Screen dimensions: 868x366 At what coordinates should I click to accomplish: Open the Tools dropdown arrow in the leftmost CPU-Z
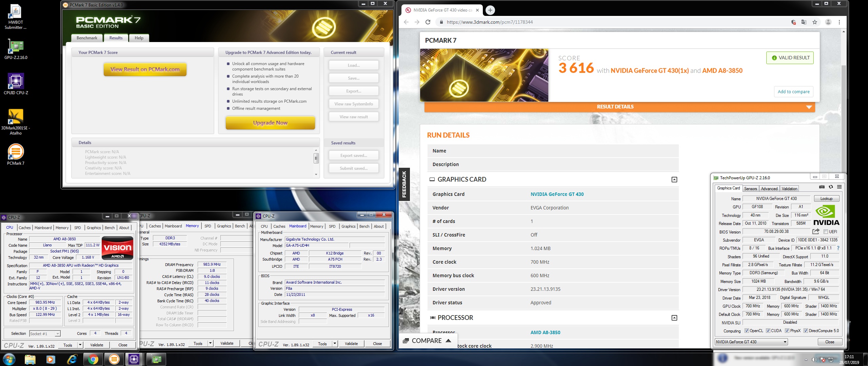80,345
